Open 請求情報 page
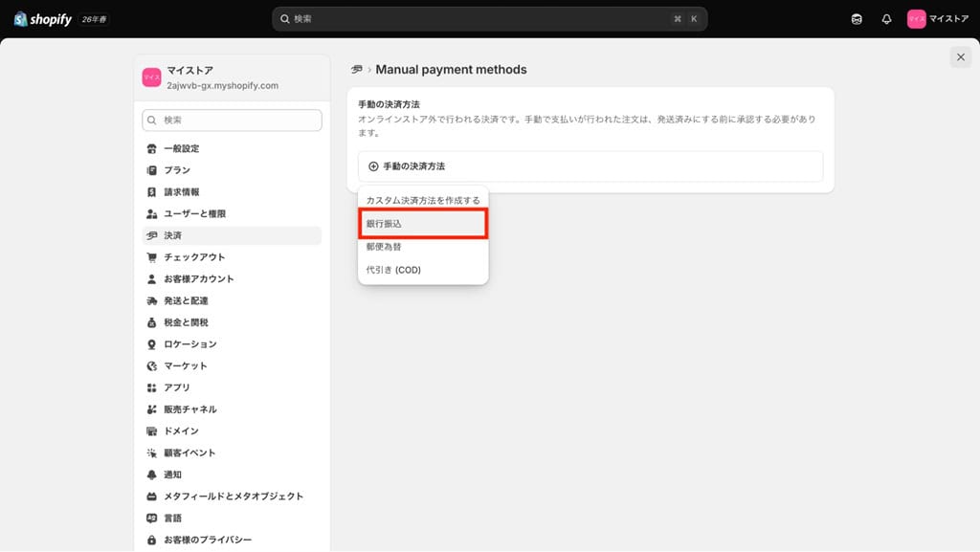The image size is (980, 552). [x=232, y=192]
